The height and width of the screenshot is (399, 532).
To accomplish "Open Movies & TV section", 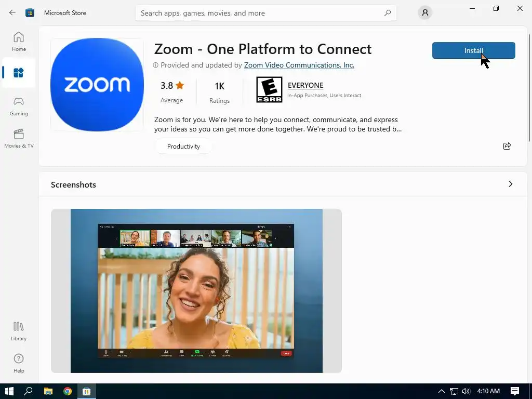I will tap(19, 138).
